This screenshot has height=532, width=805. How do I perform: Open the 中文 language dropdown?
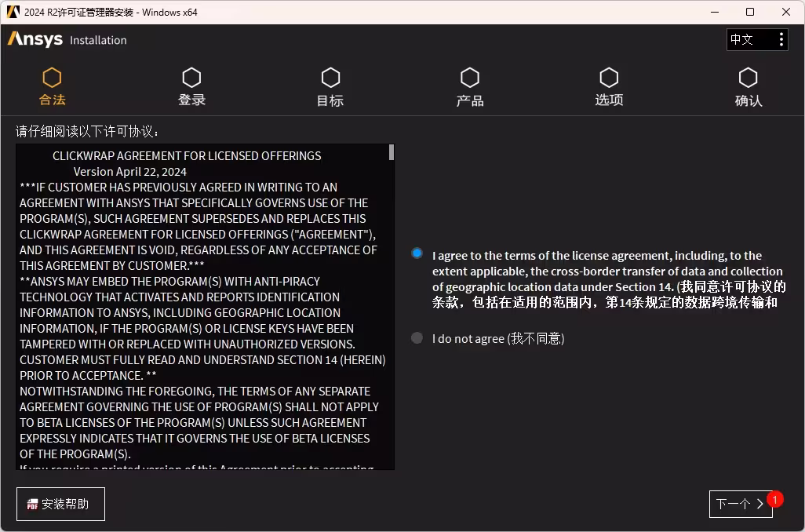749,39
